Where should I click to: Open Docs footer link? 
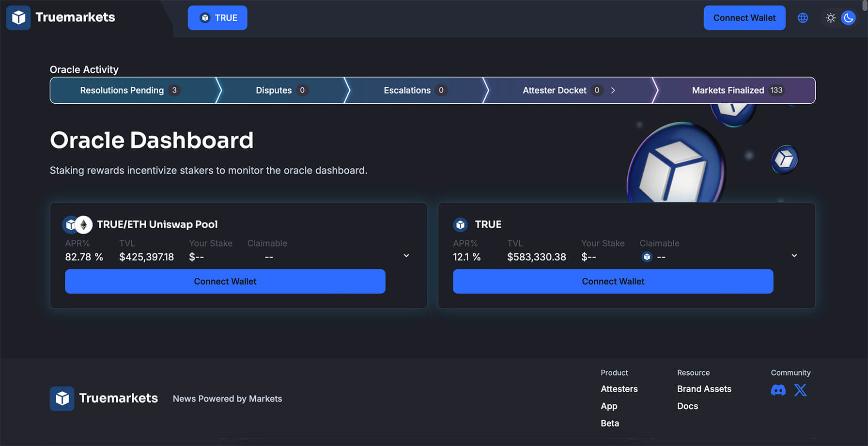click(x=687, y=406)
